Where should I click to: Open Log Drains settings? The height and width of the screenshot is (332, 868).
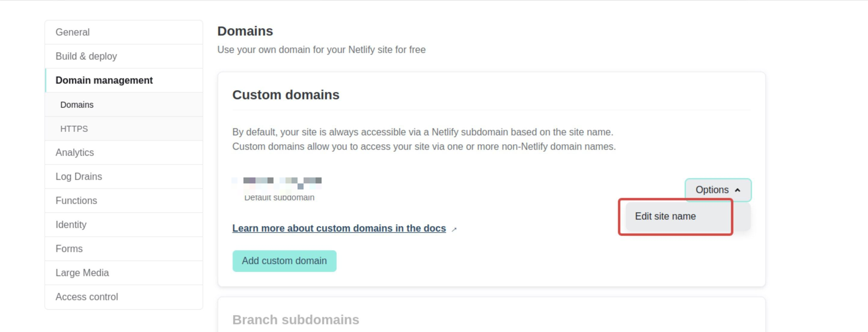click(x=78, y=177)
